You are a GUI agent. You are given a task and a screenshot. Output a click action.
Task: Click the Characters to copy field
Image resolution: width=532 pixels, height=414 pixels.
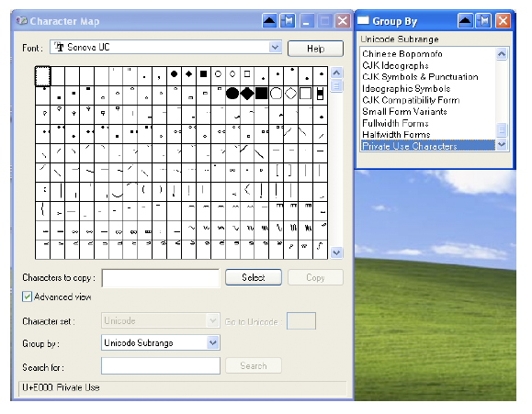[161, 278]
